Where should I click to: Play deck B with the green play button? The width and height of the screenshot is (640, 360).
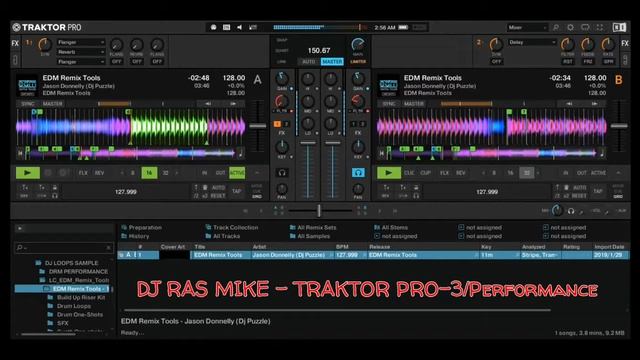click(x=389, y=173)
